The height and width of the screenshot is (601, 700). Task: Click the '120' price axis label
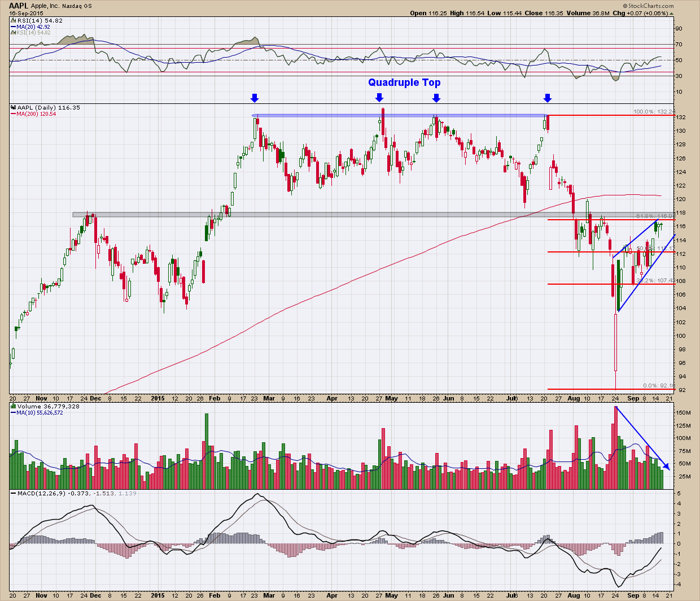point(681,199)
